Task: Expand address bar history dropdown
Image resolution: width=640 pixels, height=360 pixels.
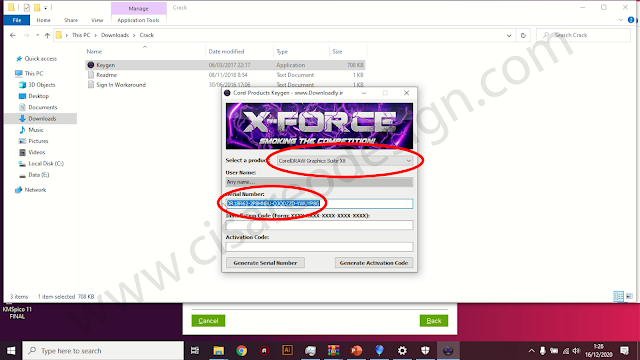Action: [509, 36]
